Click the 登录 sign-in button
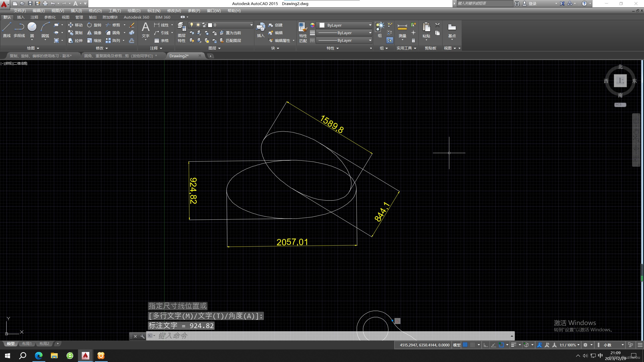 pos(532,4)
